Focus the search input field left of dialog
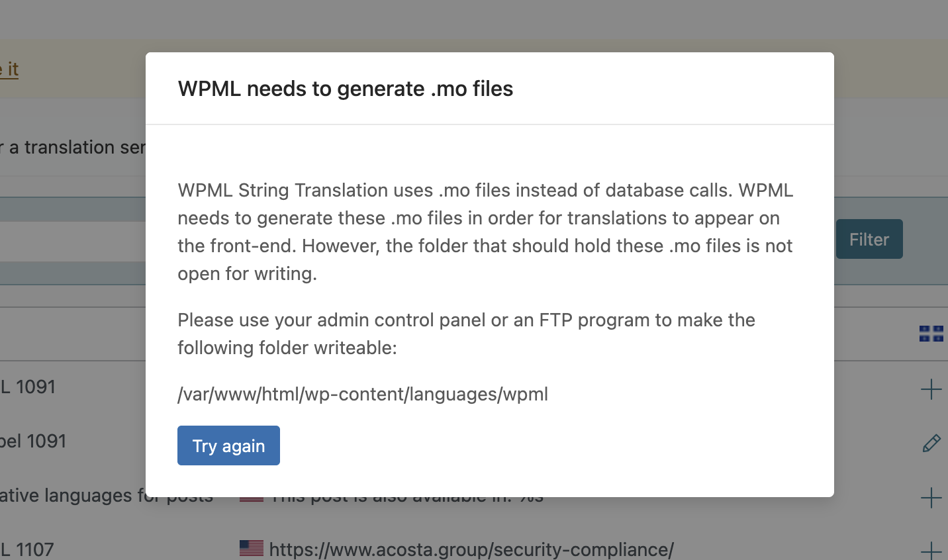 click(73, 241)
